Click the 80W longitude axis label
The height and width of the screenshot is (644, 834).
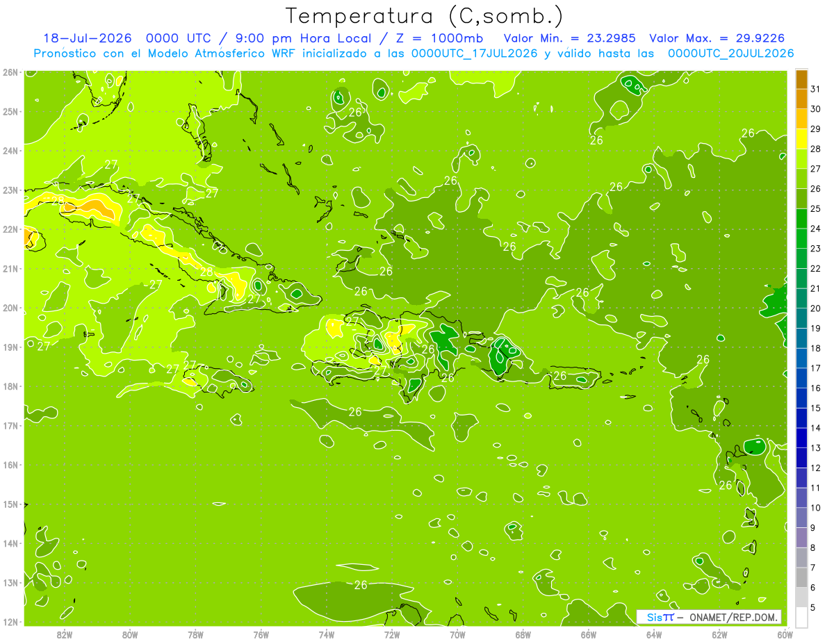[130, 635]
